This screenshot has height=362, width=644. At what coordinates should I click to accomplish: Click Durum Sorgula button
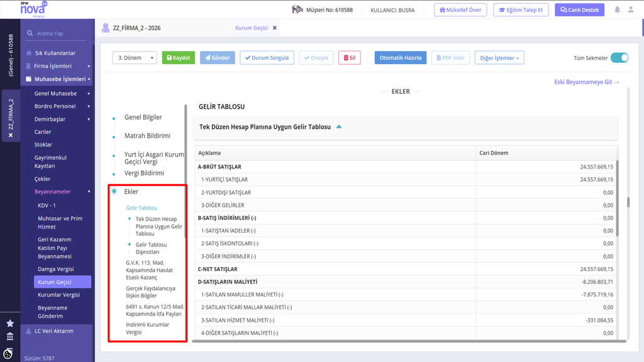[x=267, y=58]
